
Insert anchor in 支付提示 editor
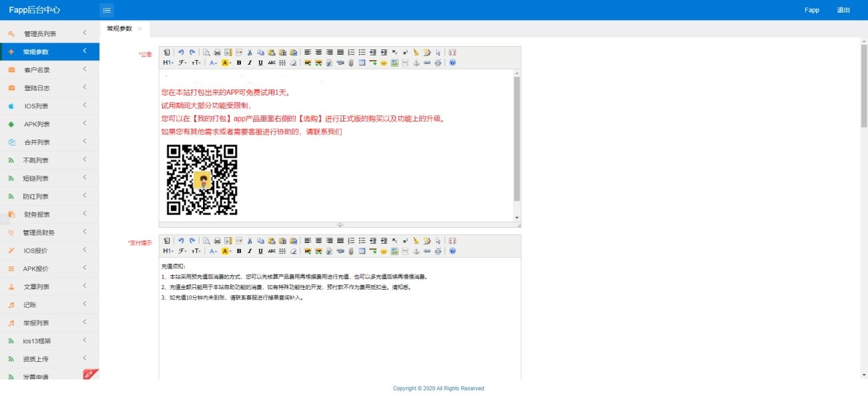point(416,251)
